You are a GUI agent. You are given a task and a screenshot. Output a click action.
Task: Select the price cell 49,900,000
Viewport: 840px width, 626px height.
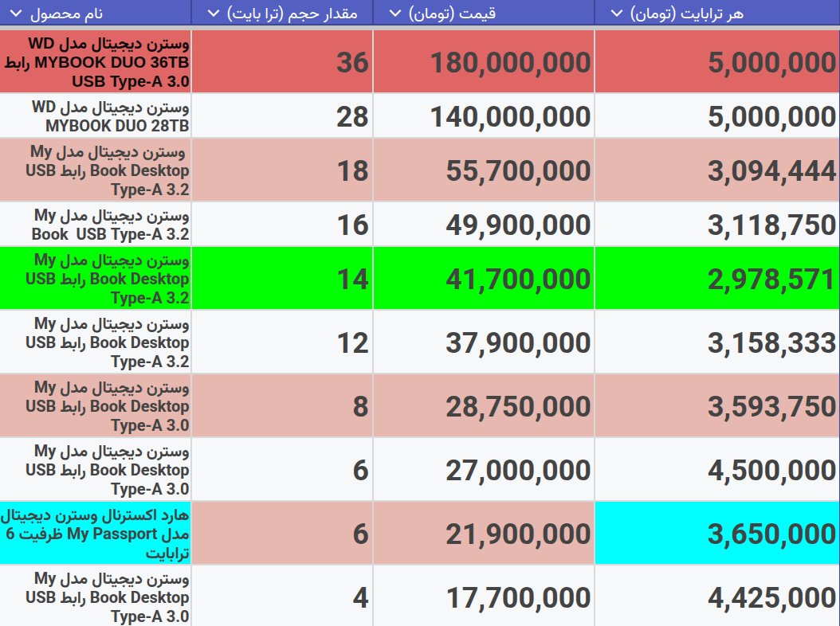coord(484,225)
